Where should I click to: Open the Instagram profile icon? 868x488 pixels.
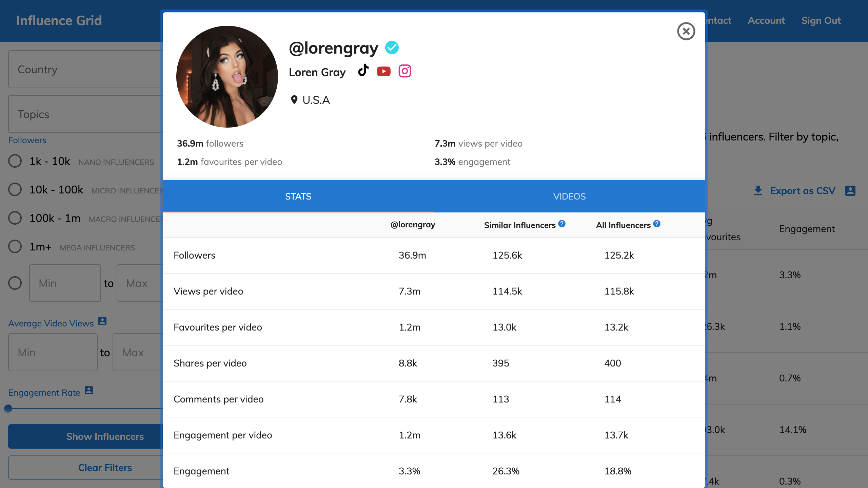pyautogui.click(x=405, y=71)
